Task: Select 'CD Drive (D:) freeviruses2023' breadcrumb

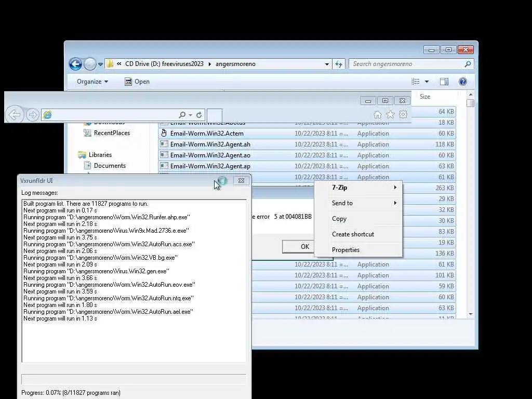Action: tap(164, 64)
